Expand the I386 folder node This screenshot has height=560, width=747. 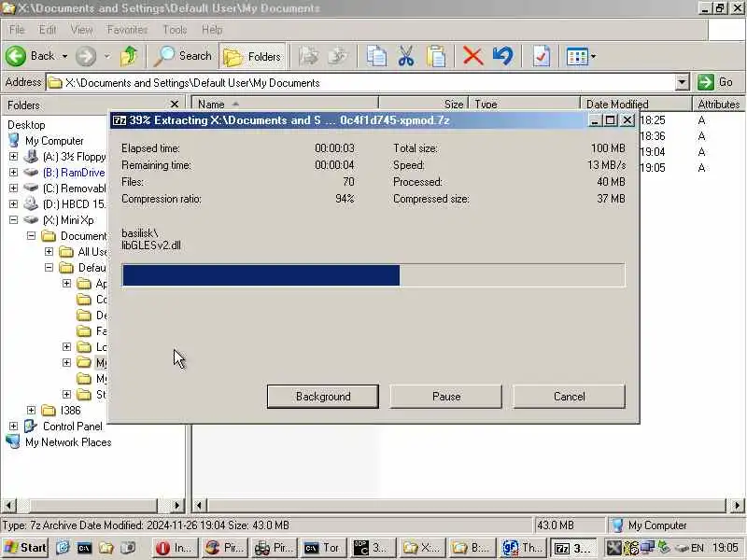pyautogui.click(x=31, y=410)
